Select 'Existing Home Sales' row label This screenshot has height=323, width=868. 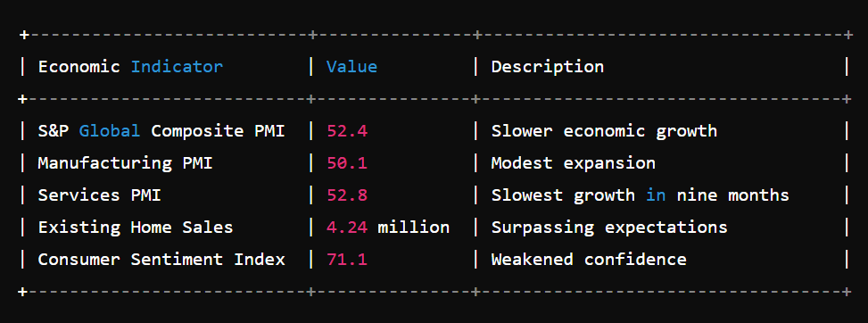pos(135,228)
